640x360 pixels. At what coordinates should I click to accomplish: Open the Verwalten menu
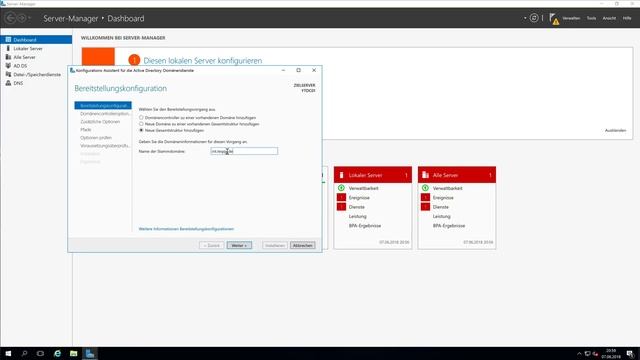coord(571,18)
